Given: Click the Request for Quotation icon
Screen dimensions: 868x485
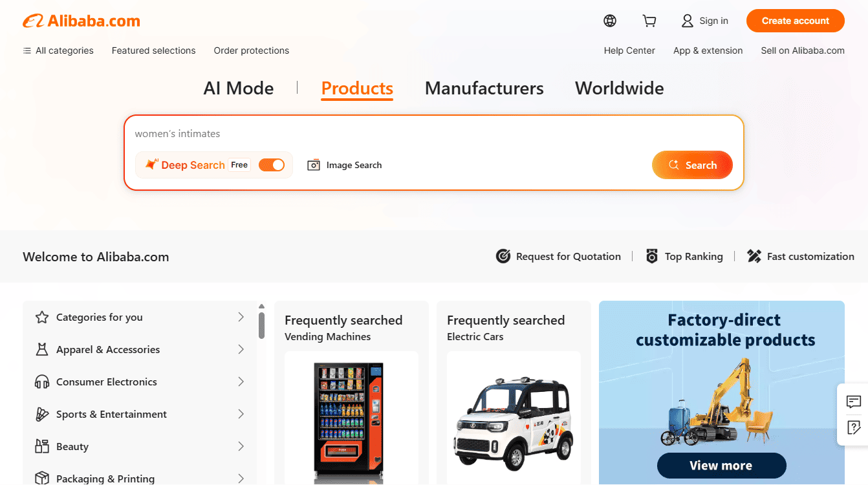Looking at the screenshot, I should coord(503,257).
